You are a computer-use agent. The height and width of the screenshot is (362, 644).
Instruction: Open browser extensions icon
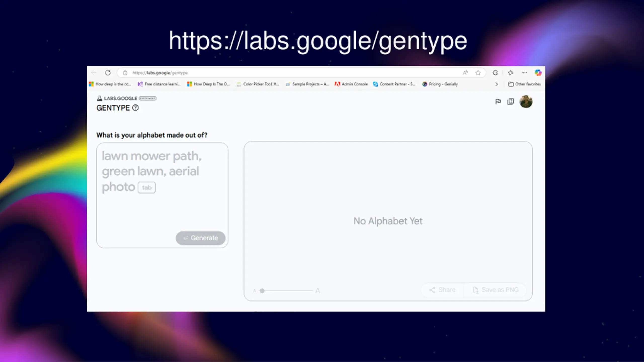click(495, 73)
